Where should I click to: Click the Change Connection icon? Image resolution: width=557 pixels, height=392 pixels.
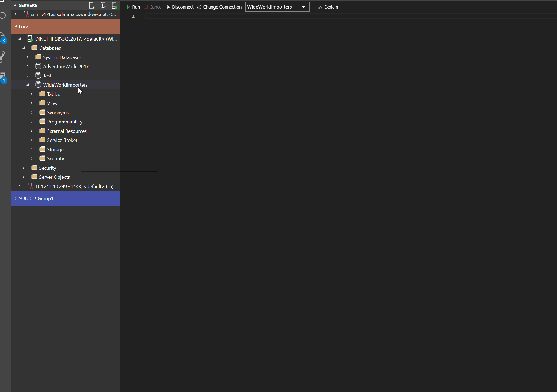tap(199, 7)
